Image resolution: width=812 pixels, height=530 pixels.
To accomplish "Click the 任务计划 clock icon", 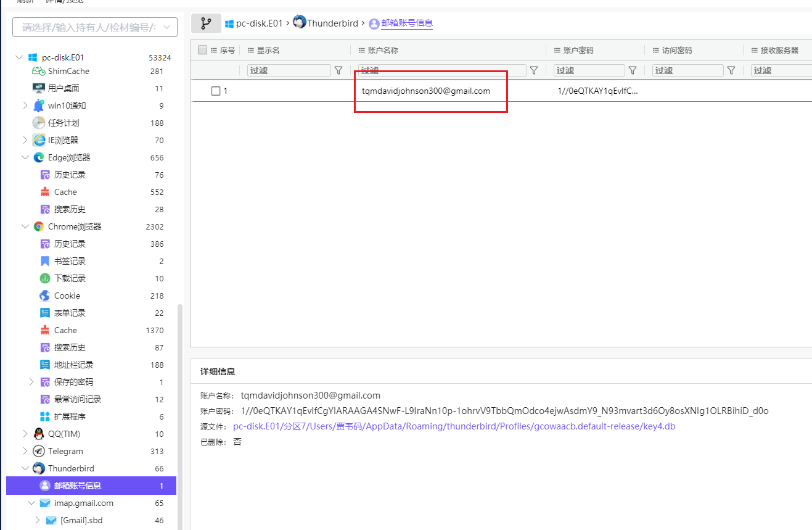I will pos(39,123).
